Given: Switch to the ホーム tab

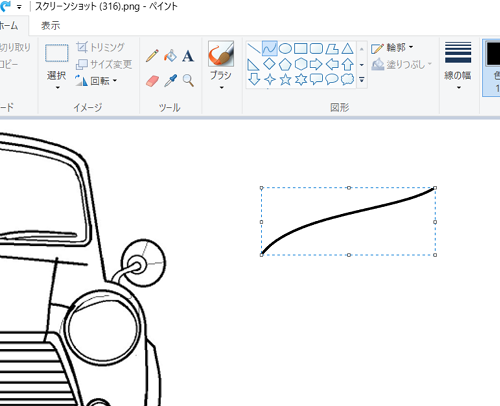Looking at the screenshot, I should click(9, 26).
